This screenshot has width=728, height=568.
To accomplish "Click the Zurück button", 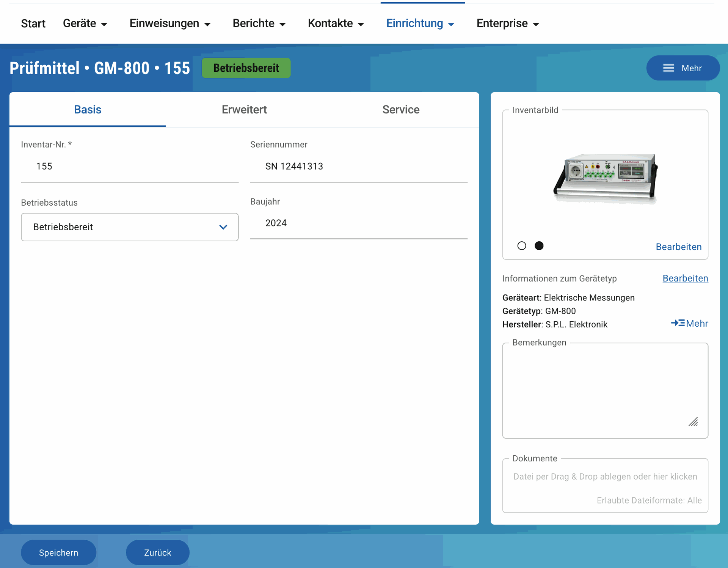I will [157, 552].
